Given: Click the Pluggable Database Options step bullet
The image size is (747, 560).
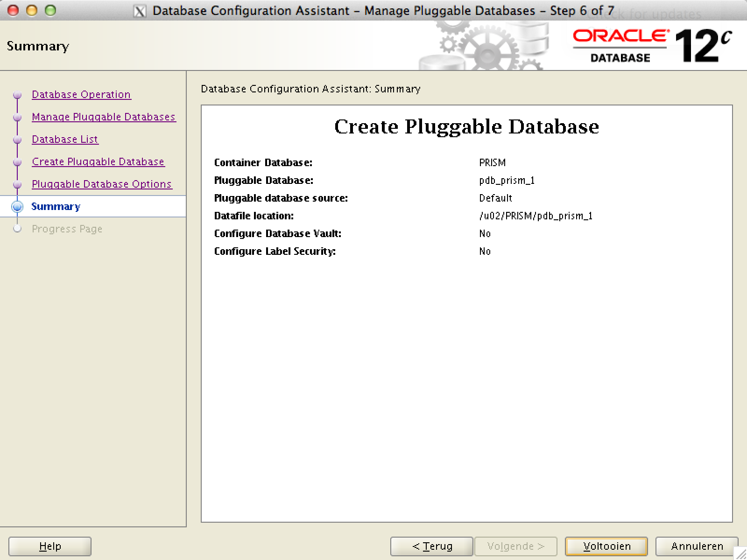Looking at the screenshot, I should (x=17, y=184).
